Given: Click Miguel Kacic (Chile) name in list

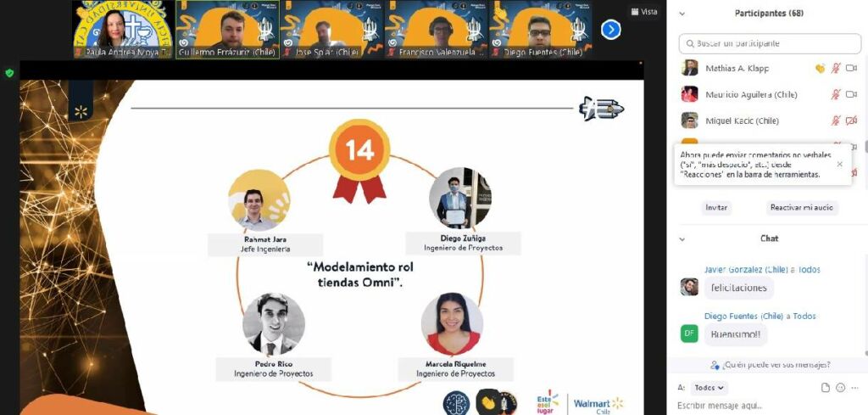Looking at the screenshot, I should pyautogui.click(x=742, y=121).
